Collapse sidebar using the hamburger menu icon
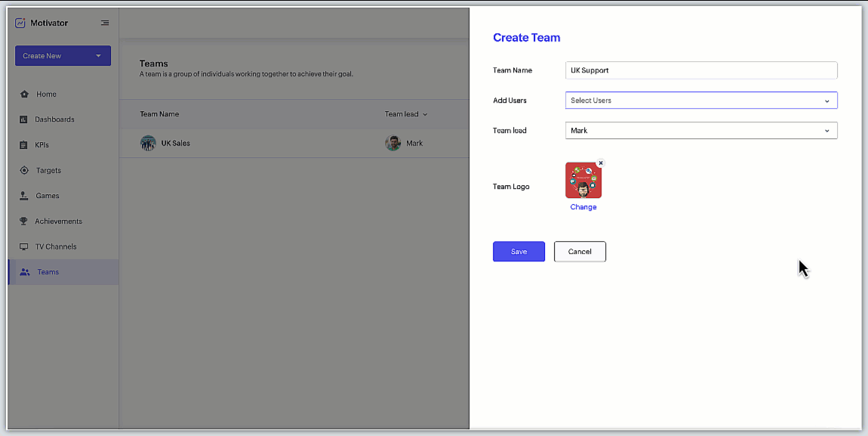The height and width of the screenshot is (436, 868). point(105,23)
